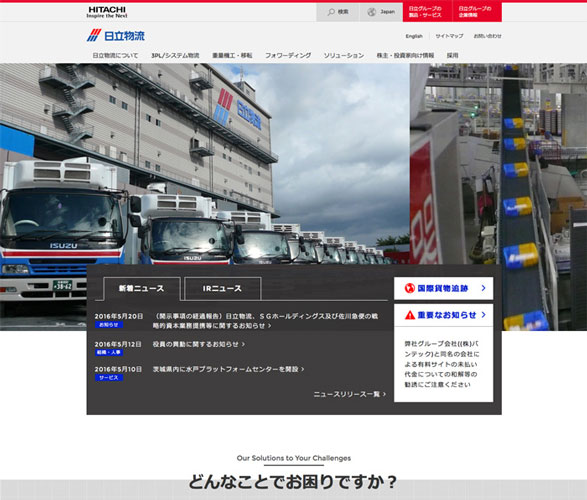The image size is (587, 500).
Task: Read the 弊社グループ会社 notice text
Action: [441, 364]
